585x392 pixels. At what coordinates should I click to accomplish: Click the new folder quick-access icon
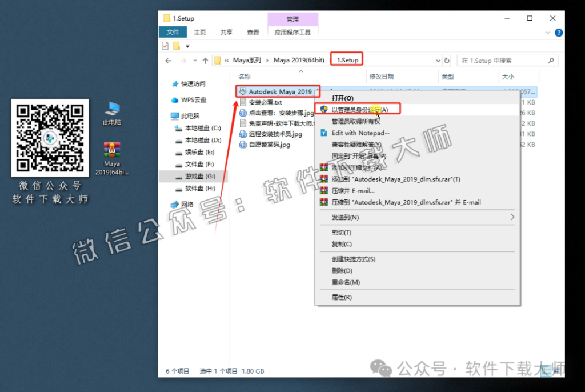coord(177,46)
